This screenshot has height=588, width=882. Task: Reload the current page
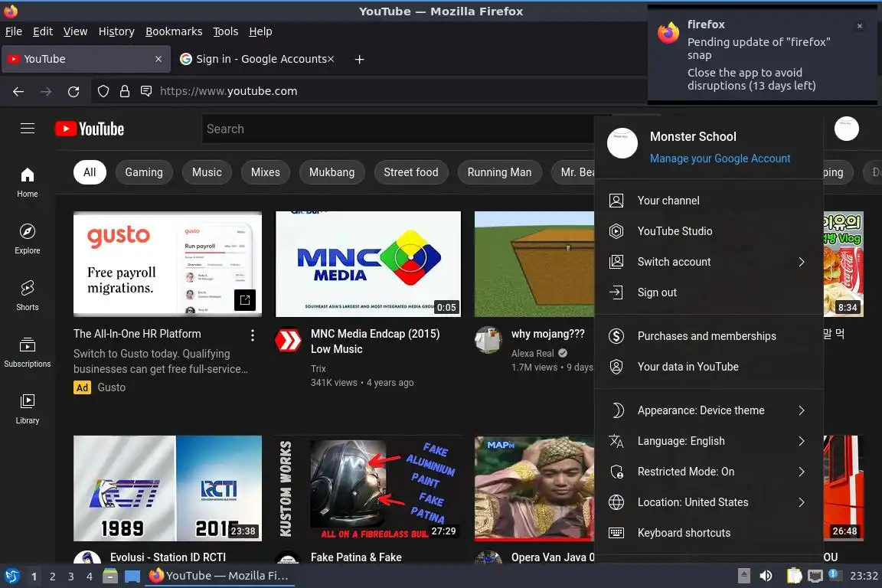[73, 91]
